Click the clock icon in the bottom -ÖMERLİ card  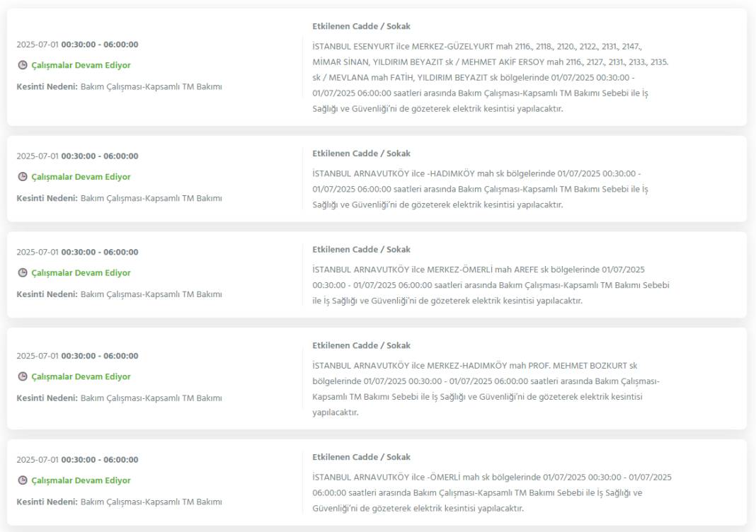[22, 481]
